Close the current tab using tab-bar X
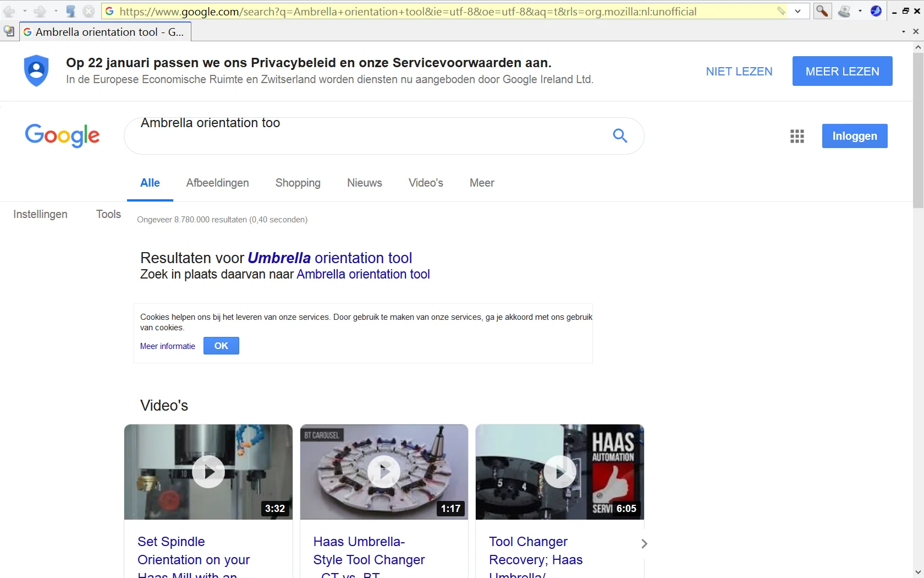The height and width of the screenshot is (578, 924). 916,32
